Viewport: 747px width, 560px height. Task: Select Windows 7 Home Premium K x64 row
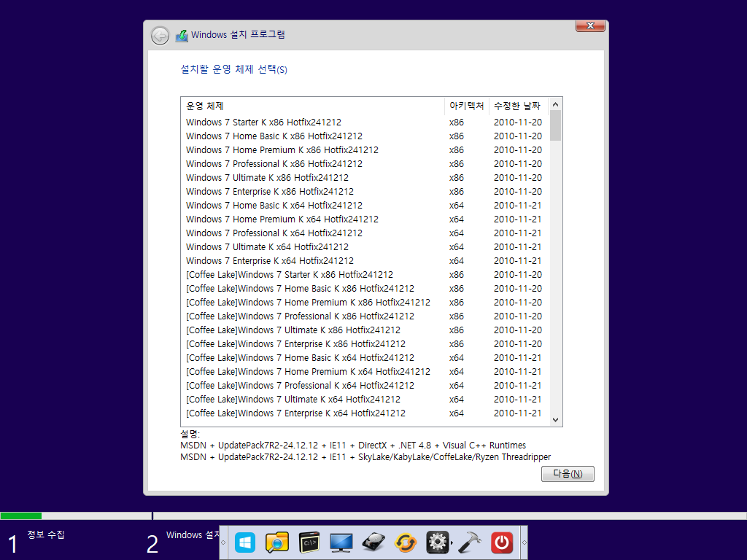(365, 219)
